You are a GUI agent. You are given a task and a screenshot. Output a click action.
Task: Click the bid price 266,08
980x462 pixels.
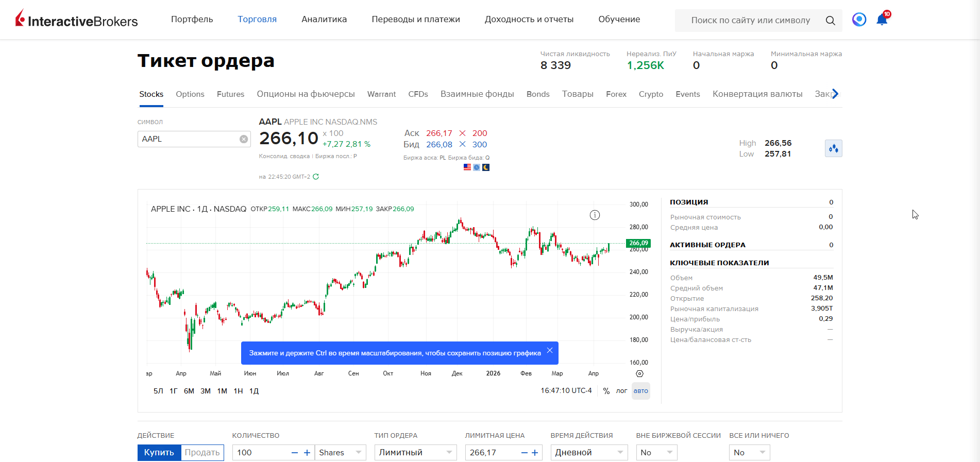[x=439, y=145]
